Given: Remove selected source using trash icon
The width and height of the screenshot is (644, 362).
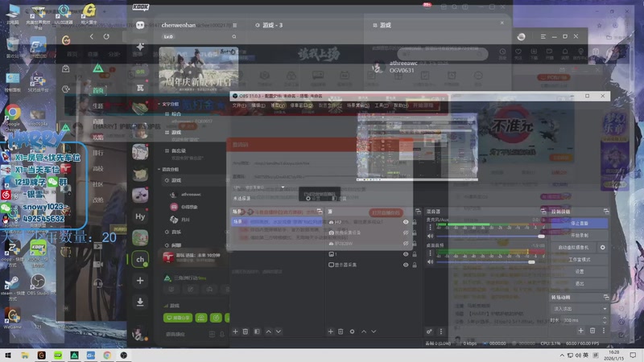Looking at the screenshot, I should 341,331.
